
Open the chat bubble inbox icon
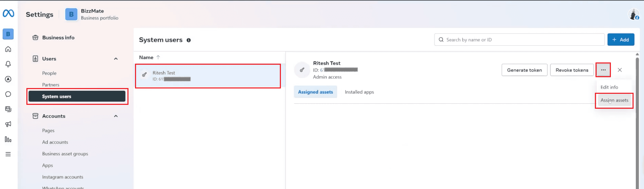pyautogui.click(x=8, y=94)
